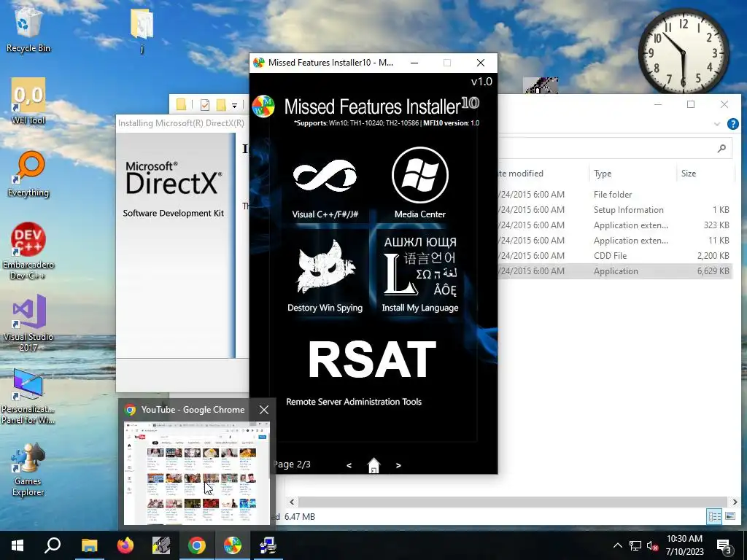Open the notification action center
This screenshot has width=747, height=560.
point(724,545)
